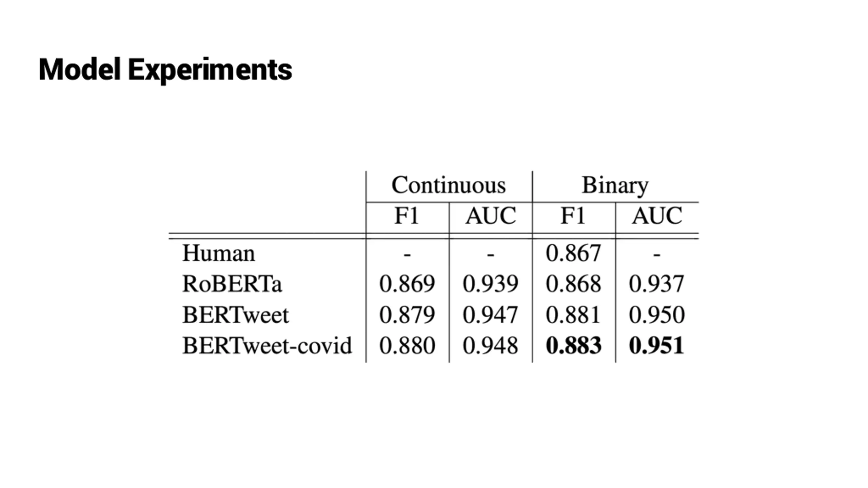Screen dimensions: 868x488
Task: Click the RoBERTa continuous F1 value 0.869
Action: pos(407,284)
